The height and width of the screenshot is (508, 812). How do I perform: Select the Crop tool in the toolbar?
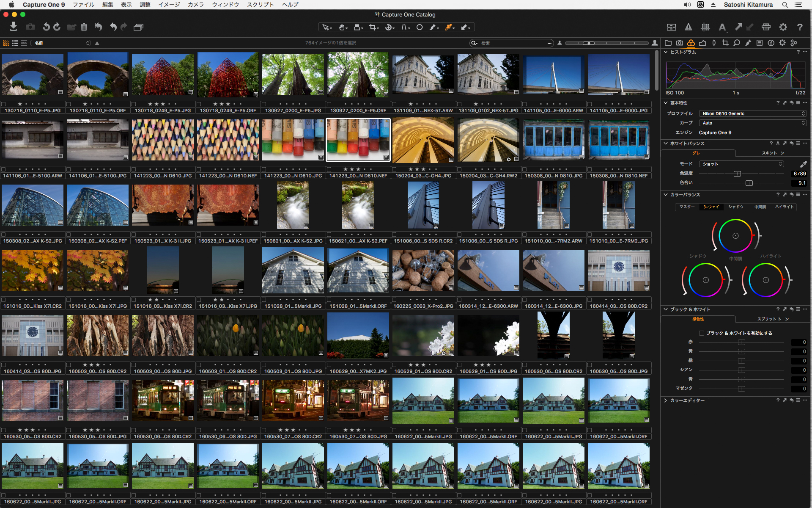(x=373, y=27)
